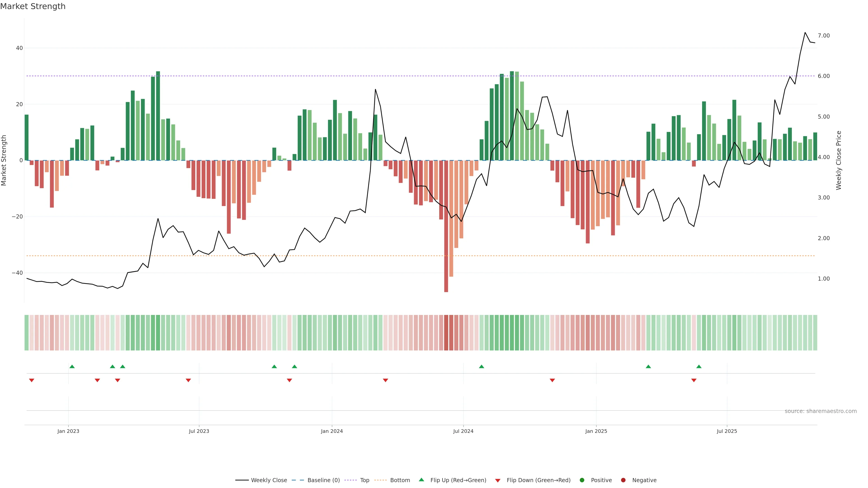Click the red flip-down marker before Jul 2023
The width and height of the screenshot is (868, 488).
[x=188, y=380]
